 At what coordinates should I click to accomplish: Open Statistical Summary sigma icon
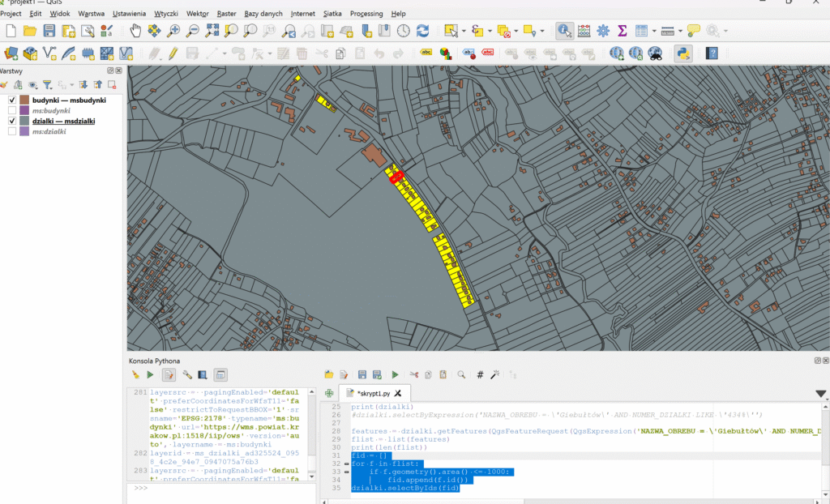pos(622,31)
